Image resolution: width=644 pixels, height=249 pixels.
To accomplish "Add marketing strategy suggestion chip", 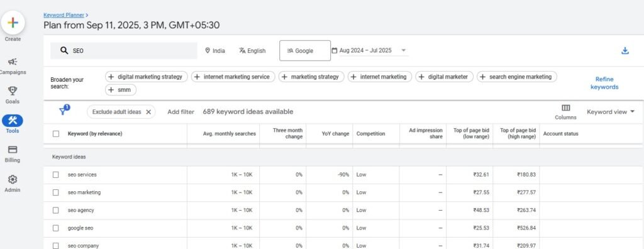I will click(x=311, y=77).
